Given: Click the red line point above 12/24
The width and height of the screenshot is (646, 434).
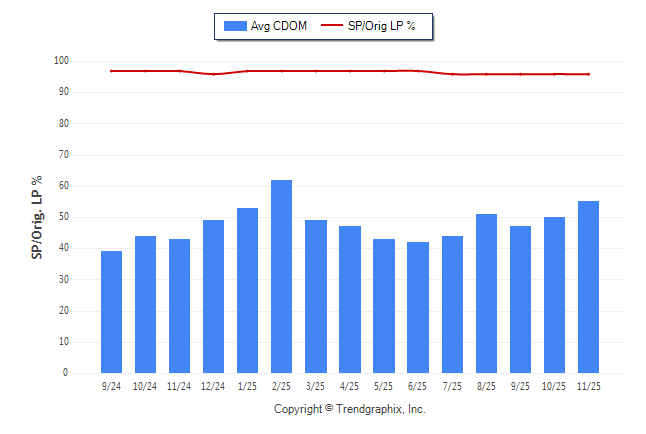Looking at the screenshot, I should [213, 74].
